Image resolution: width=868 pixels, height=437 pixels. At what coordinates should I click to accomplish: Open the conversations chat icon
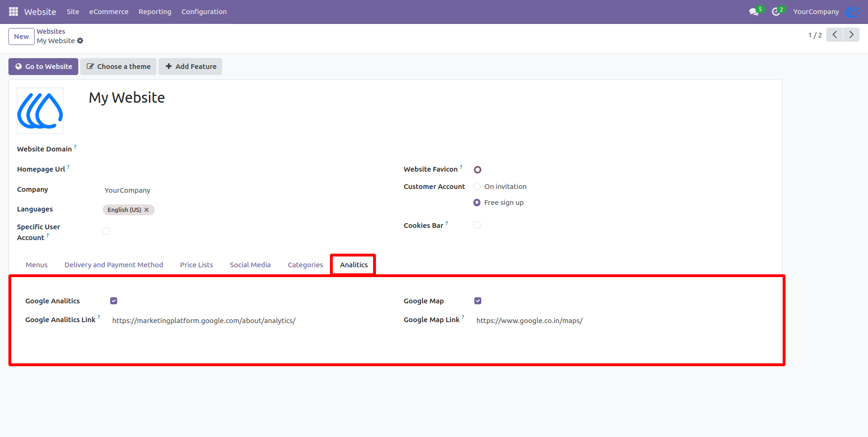(x=754, y=12)
